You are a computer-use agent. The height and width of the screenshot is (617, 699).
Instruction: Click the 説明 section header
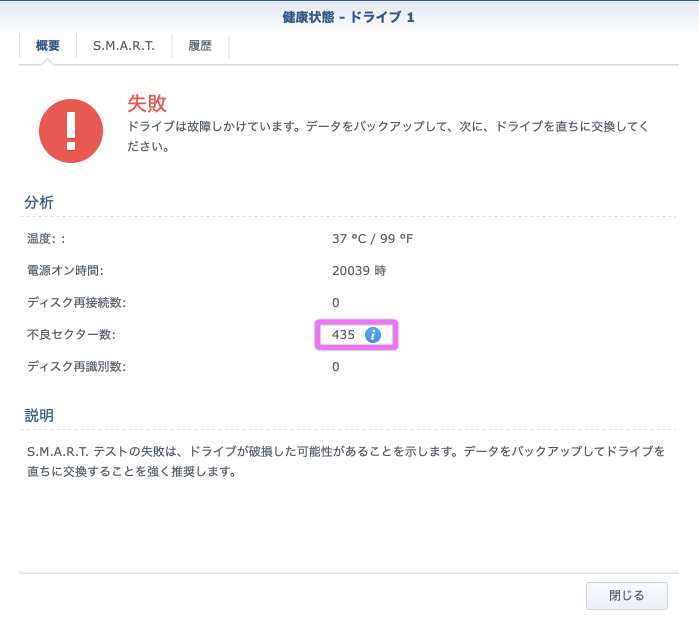[39, 415]
